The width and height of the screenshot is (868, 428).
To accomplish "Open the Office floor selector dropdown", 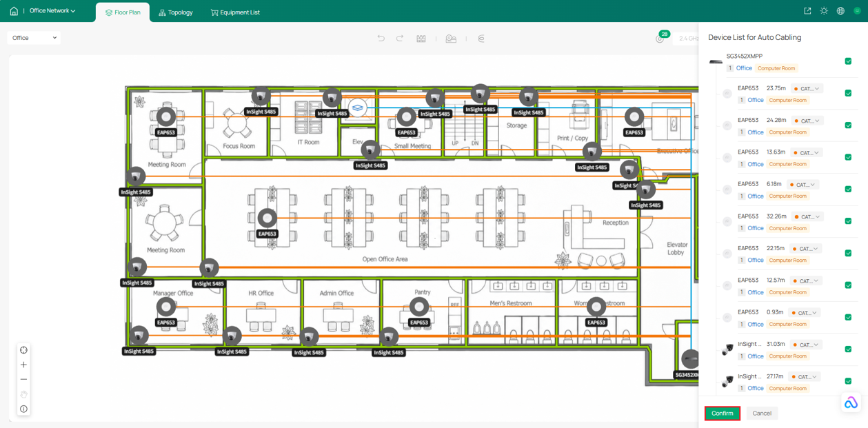I will [34, 38].
